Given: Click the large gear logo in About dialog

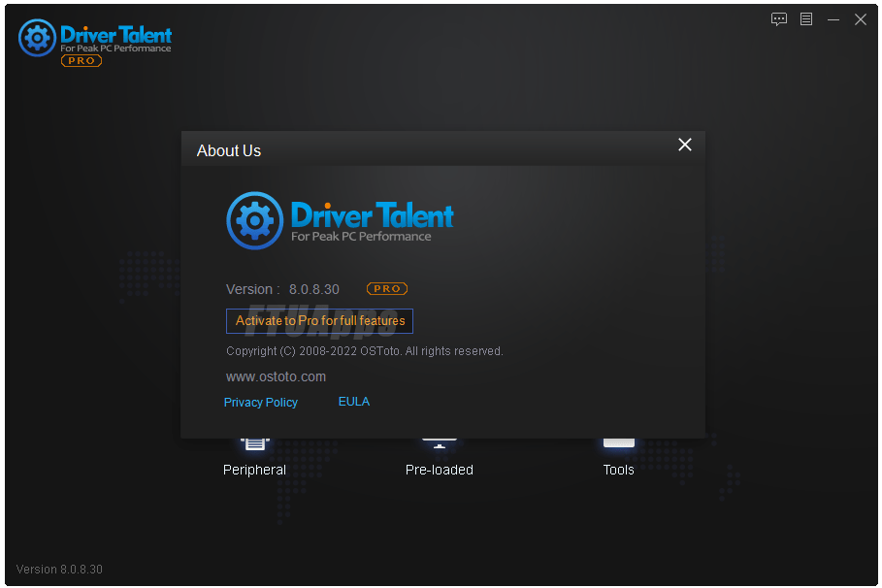Looking at the screenshot, I should [255, 220].
